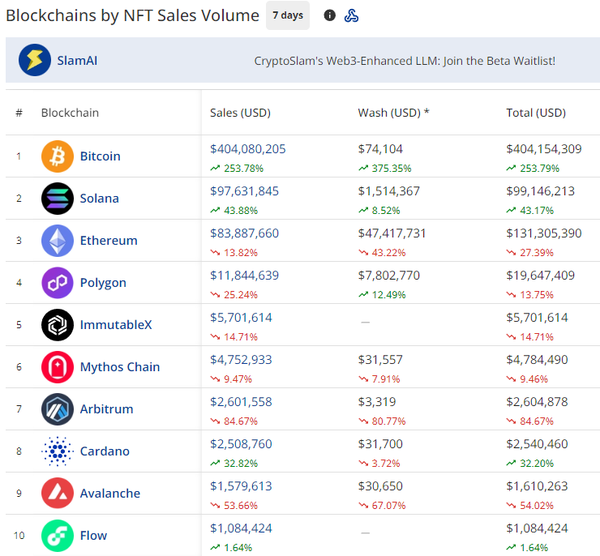The image size is (600, 556).
Task: Click the Cardano logo icon
Action: point(57,451)
